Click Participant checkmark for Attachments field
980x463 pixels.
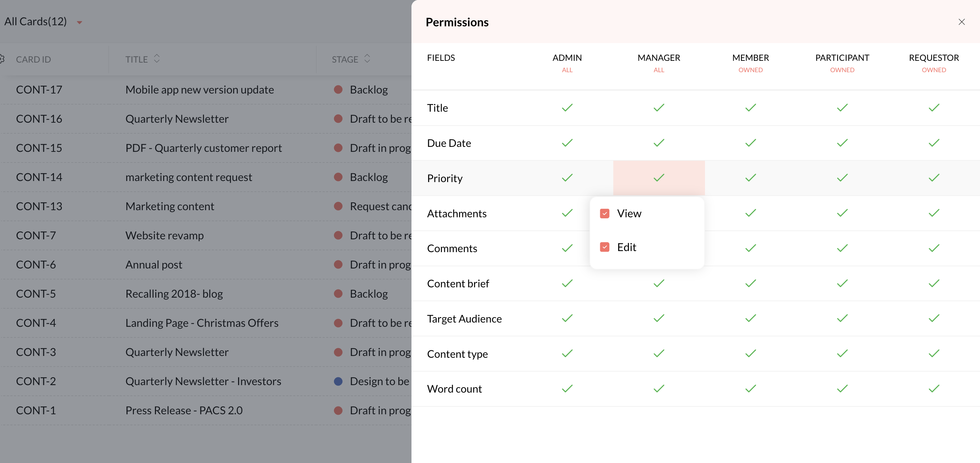pyautogui.click(x=842, y=213)
